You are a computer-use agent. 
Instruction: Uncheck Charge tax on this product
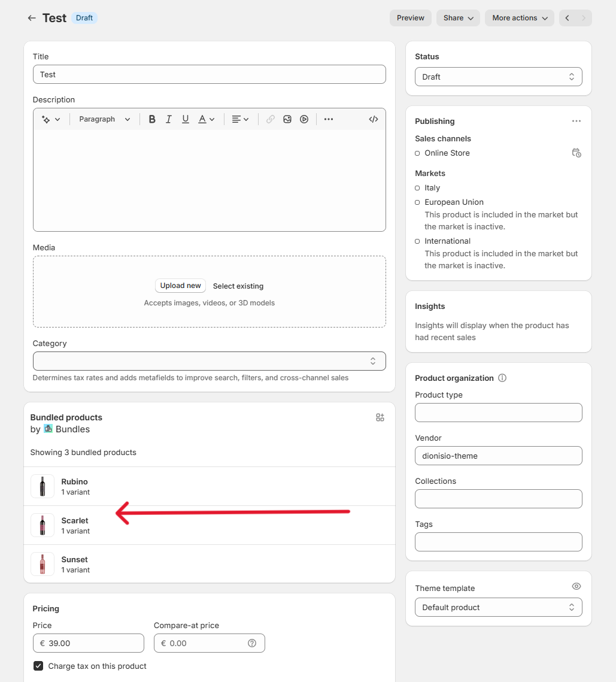click(38, 666)
